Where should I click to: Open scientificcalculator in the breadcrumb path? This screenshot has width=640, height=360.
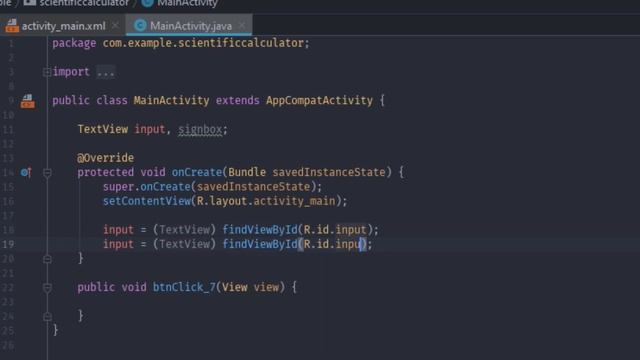84,3
